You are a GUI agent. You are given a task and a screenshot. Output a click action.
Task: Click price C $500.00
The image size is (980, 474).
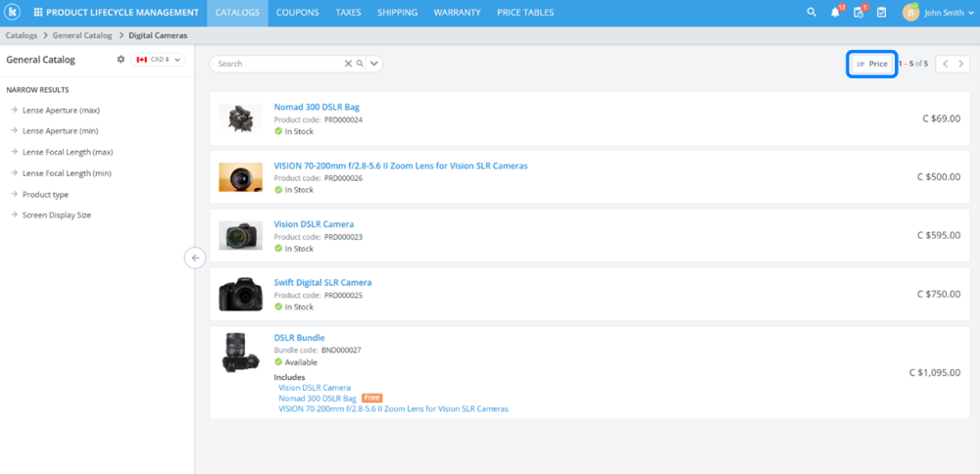(939, 176)
